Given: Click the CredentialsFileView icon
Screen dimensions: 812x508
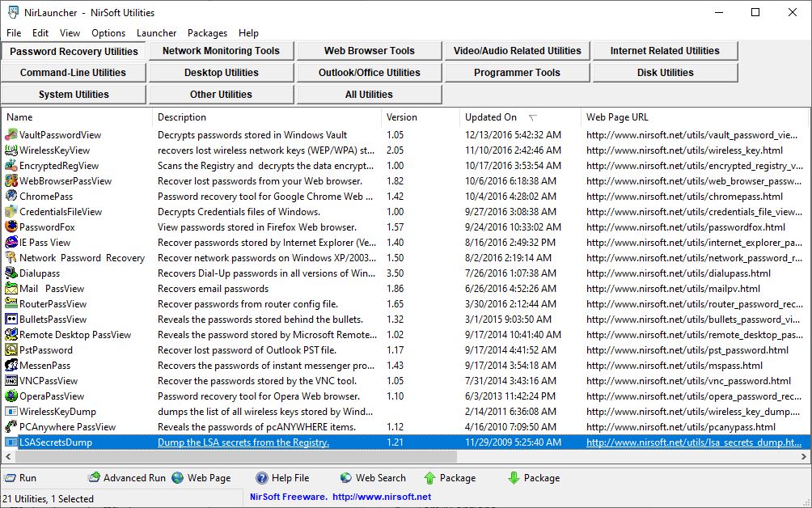Looking at the screenshot, I should (x=11, y=212).
